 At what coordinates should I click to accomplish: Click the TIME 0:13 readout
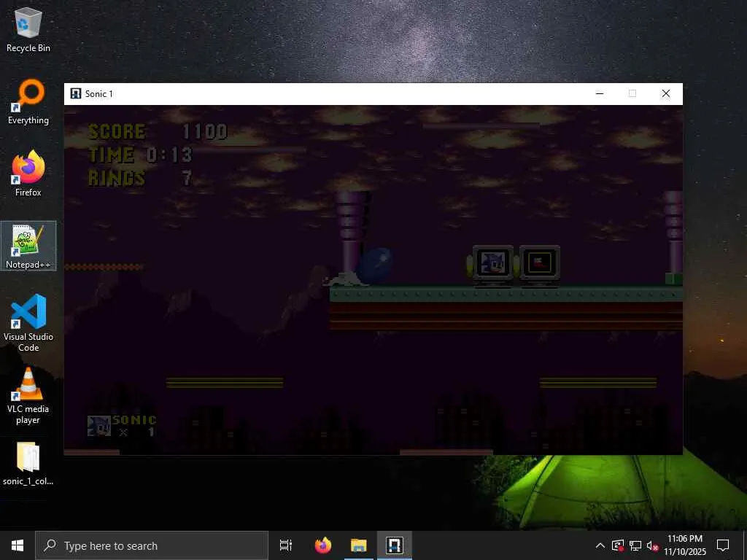coord(140,155)
